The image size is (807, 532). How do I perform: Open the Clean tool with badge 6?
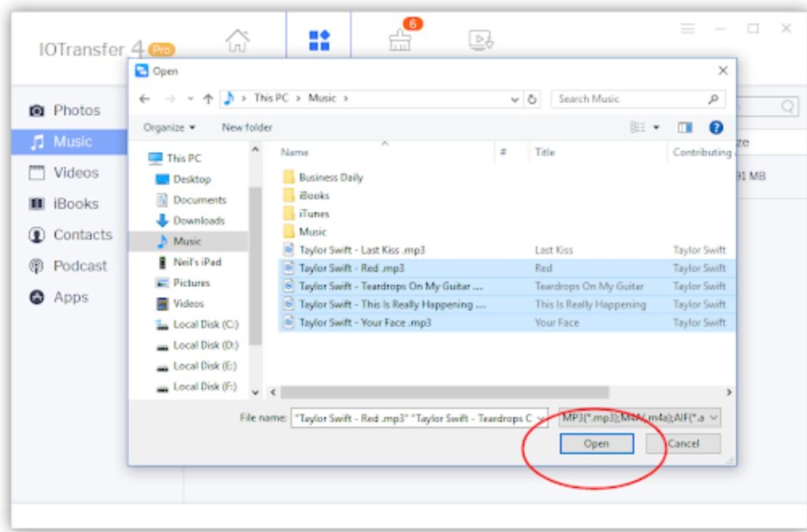(400, 41)
